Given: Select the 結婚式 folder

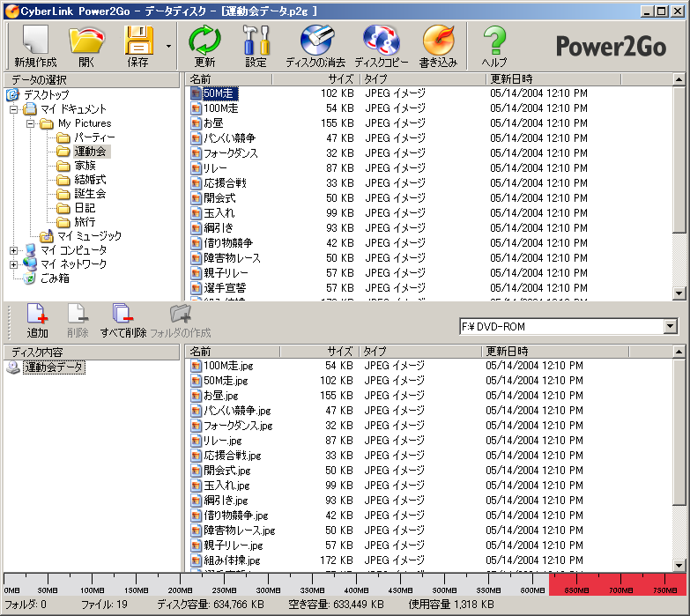Looking at the screenshot, I should (90, 180).
